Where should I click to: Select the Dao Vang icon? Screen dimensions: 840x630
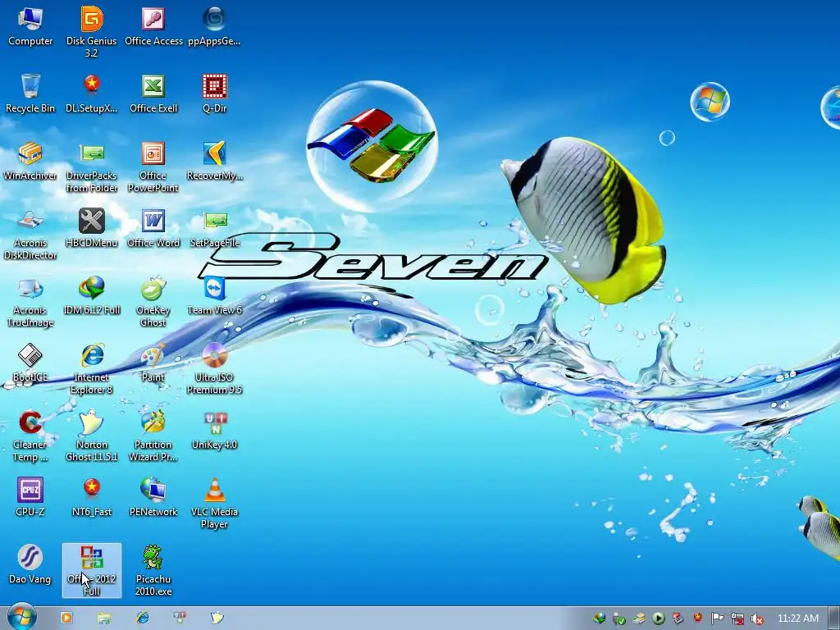[30, 564]
